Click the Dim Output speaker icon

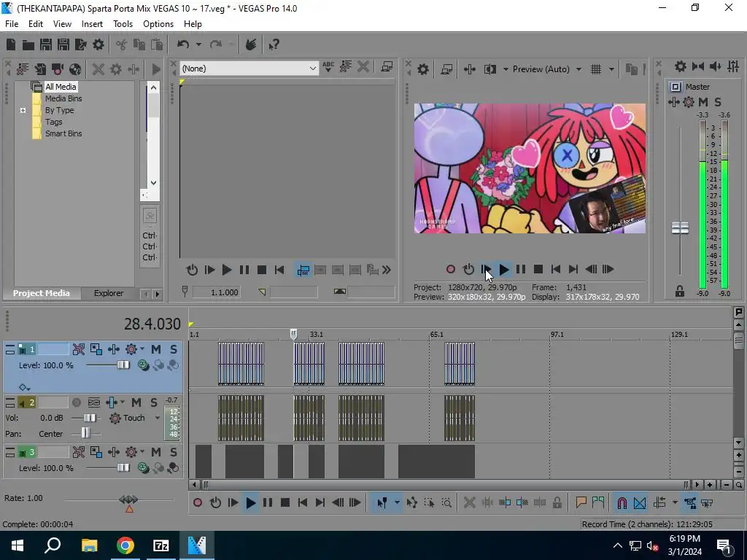tap(715, 66)
